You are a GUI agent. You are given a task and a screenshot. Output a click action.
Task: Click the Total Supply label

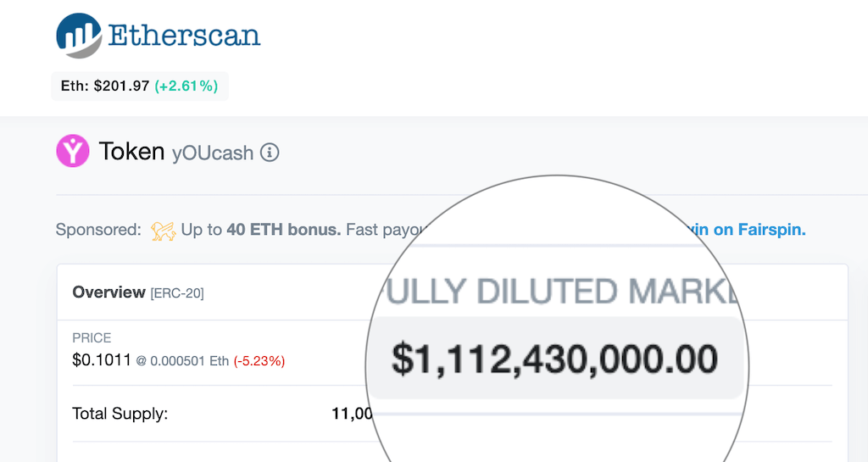tap(120, 414)
